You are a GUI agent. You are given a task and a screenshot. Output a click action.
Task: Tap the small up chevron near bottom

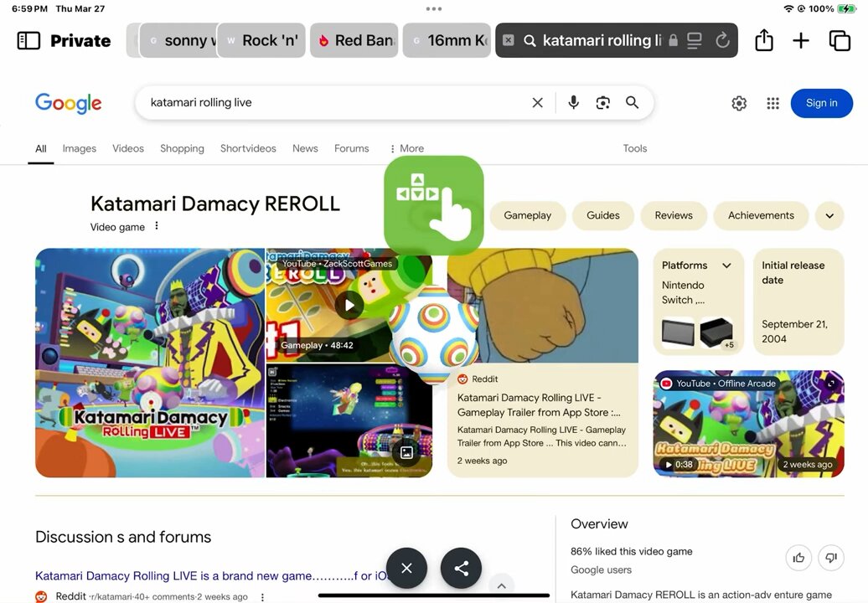click(502, 586)
